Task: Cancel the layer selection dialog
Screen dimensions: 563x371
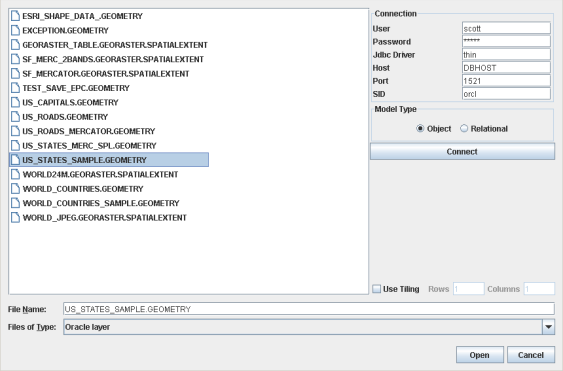Action: tap(531, 355)
